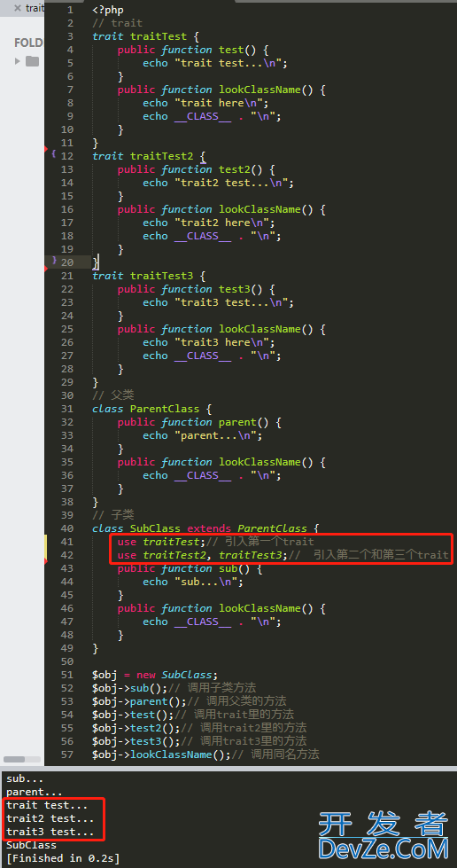Click the '// 父类' comment on line 30
Image resolution: width=457 pixels, height=868 pixels.
(x=114, y=395)
